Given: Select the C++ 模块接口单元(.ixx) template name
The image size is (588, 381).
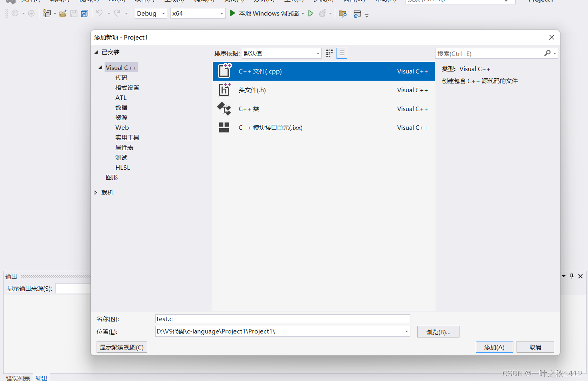Looking at the screenshot, I should (x=271, y=127).
